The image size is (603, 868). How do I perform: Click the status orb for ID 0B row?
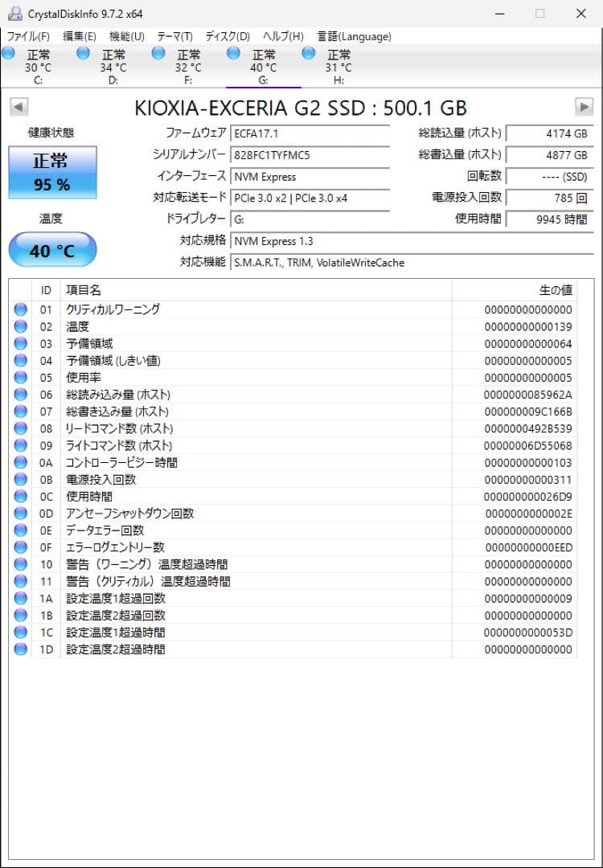[x=20, y=479]
